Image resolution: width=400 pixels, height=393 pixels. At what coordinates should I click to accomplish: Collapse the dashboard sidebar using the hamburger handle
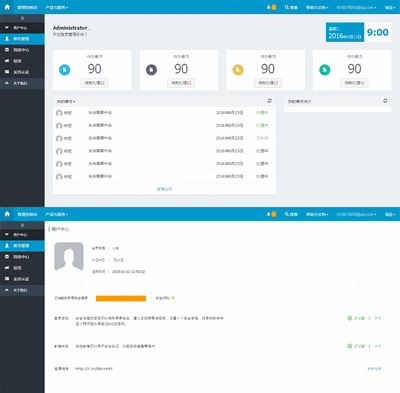(x=22, y=18)
